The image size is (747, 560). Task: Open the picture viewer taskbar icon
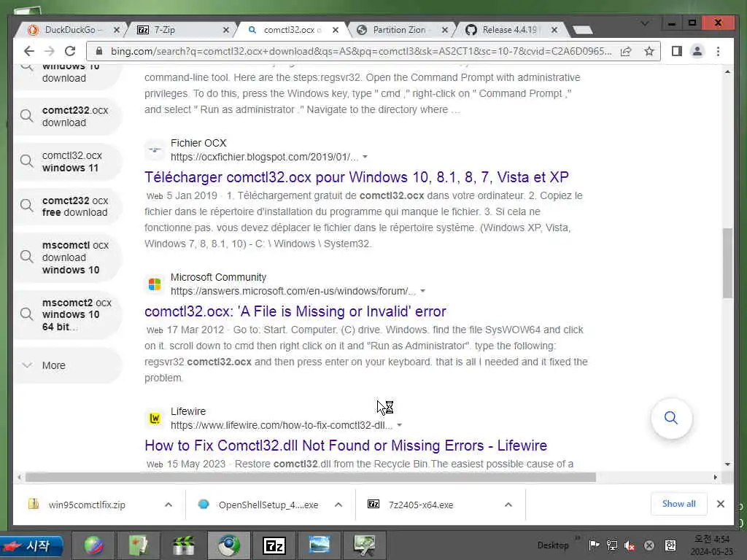(x=319, y=545)
